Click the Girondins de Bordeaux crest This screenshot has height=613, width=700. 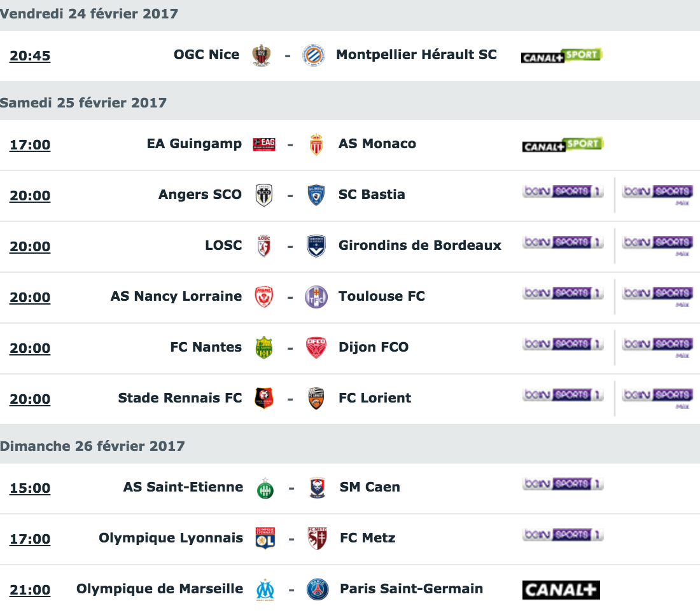(x=316, y=246)
